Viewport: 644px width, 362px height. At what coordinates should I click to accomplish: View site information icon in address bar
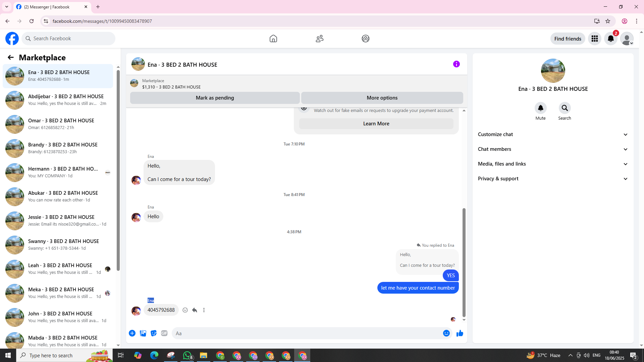pos(46,21)
